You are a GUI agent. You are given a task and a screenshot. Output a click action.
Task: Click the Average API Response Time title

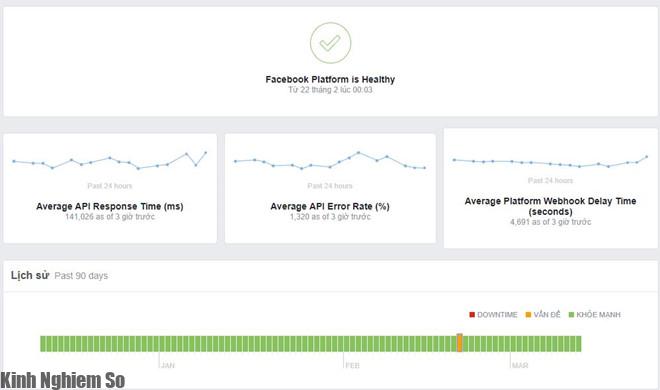[110, 206]
